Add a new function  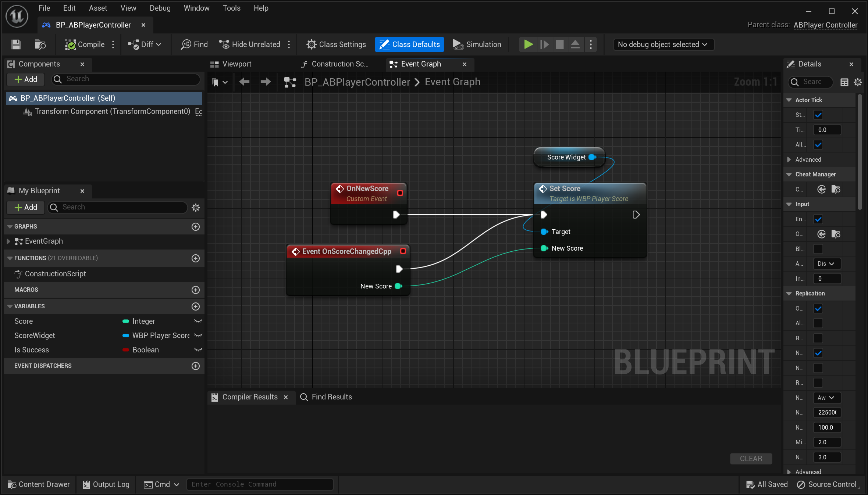click(196, 258)
